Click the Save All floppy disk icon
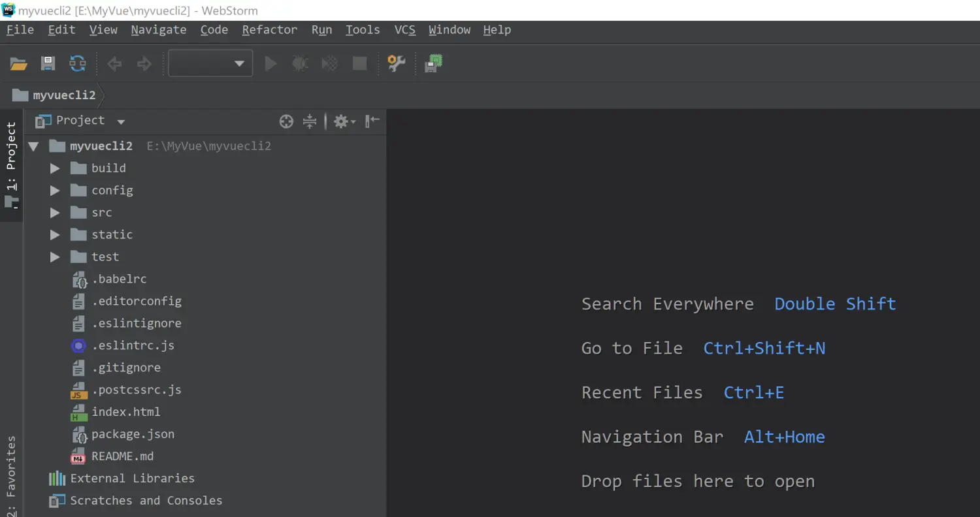 48,63
